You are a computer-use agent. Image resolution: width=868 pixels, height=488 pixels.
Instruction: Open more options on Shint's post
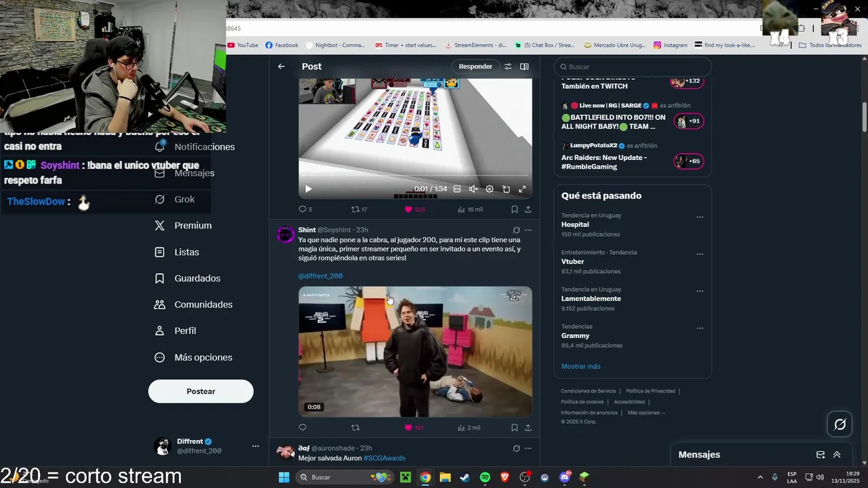[x=528, y=230]
